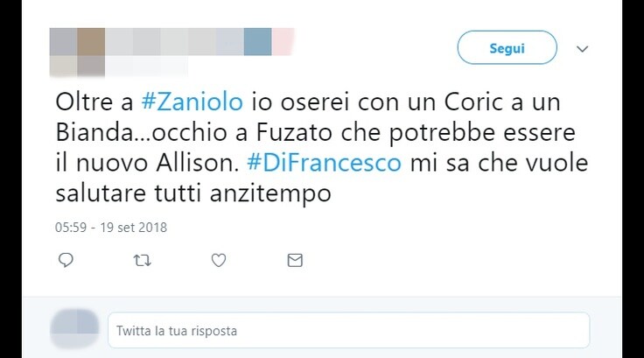Click the word 'anzitempo' ending the tweet

(x=270, y=193)
